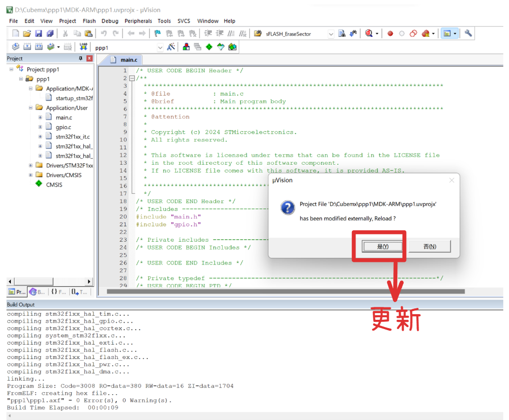
Task: Click the Comment selection icon
Action: pos(231,34)
